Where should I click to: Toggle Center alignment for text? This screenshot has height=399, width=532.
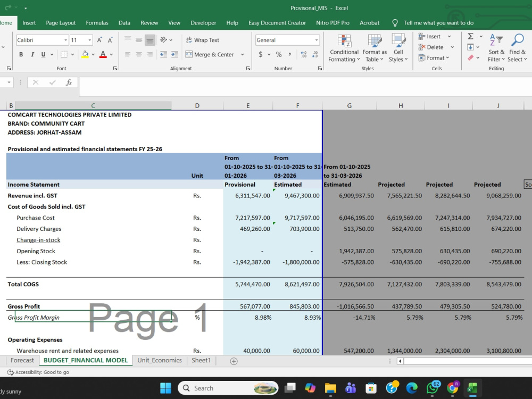139,54
